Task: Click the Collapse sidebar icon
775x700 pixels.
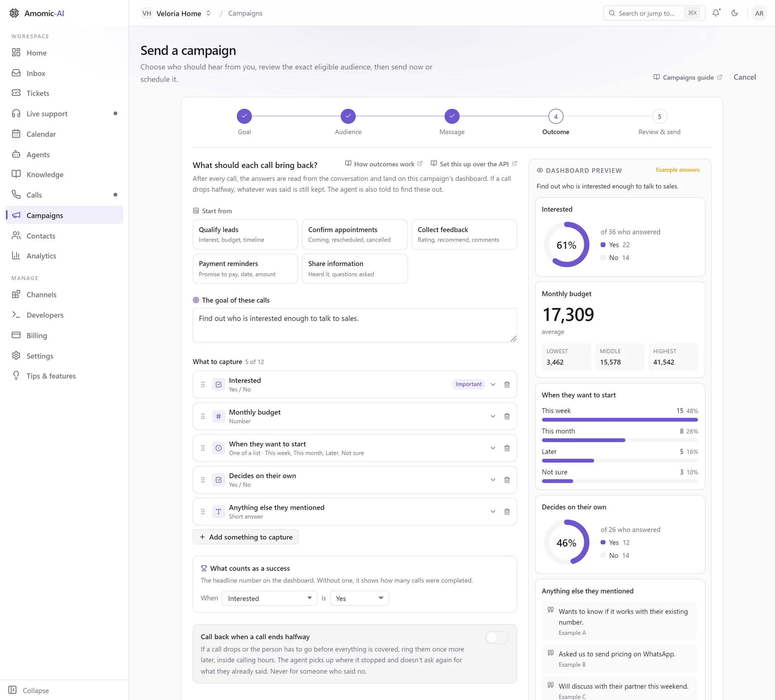Action: (12, 690)
